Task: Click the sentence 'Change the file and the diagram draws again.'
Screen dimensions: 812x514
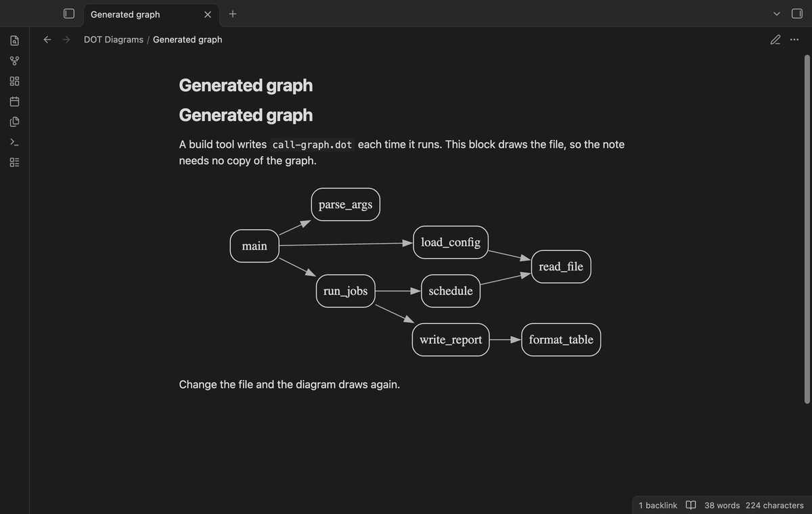Action: (290, 384)
